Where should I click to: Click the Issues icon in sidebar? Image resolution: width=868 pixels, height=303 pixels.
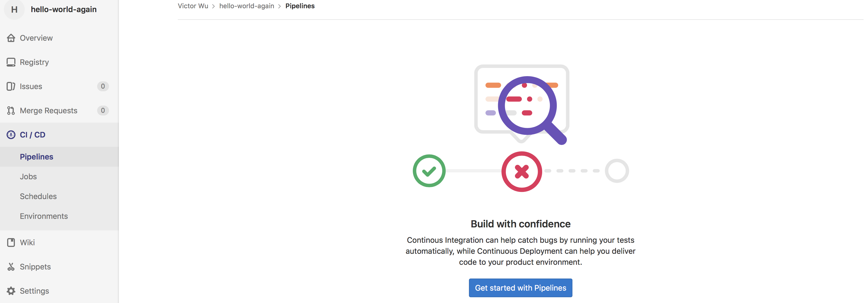(x=11, y=87)
